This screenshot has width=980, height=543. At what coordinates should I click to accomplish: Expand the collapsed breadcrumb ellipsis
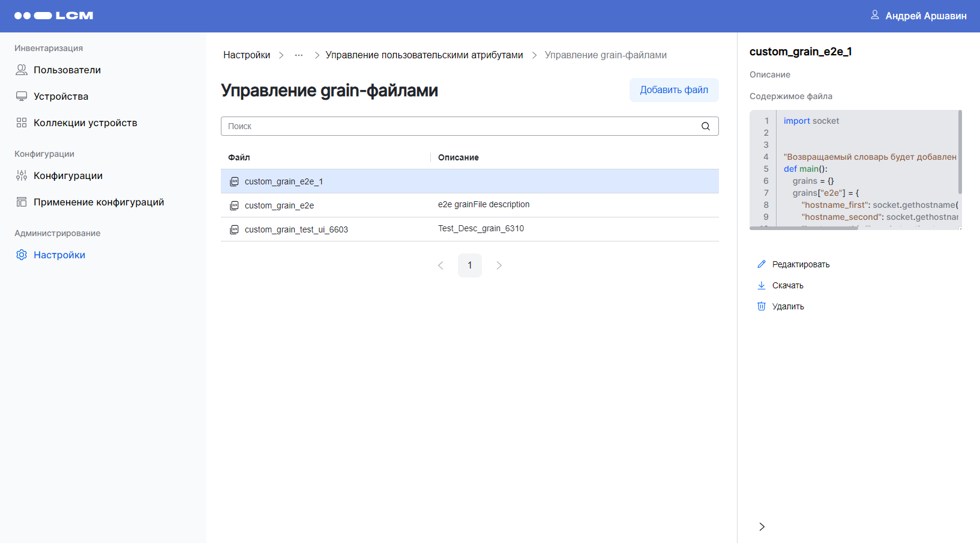coord(298,55)
